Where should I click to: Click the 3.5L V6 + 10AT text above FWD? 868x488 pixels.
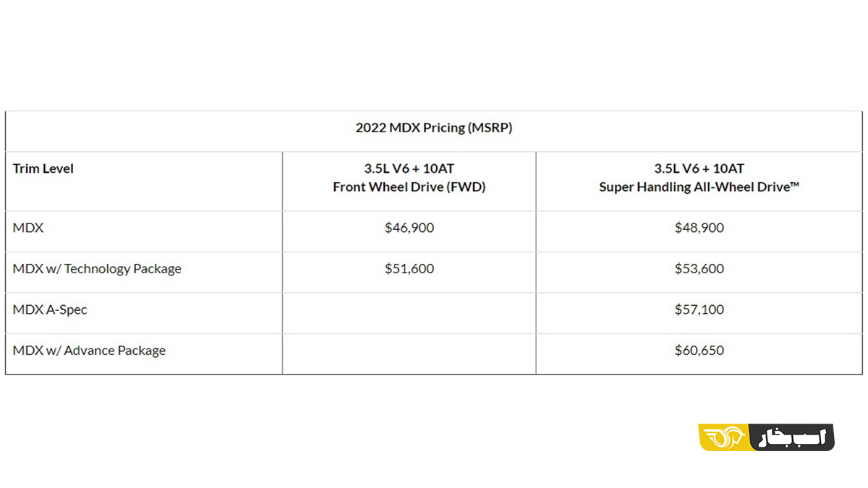(x=409, y=168)
